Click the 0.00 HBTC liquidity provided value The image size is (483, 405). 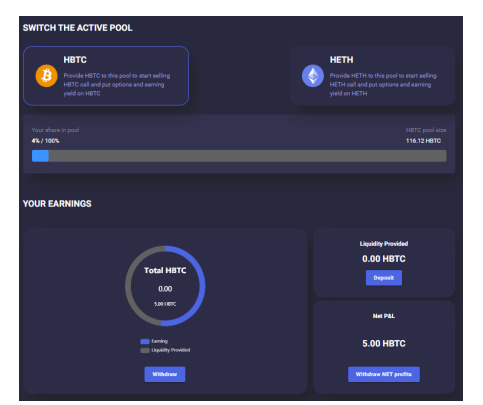(x=384, y=259)
